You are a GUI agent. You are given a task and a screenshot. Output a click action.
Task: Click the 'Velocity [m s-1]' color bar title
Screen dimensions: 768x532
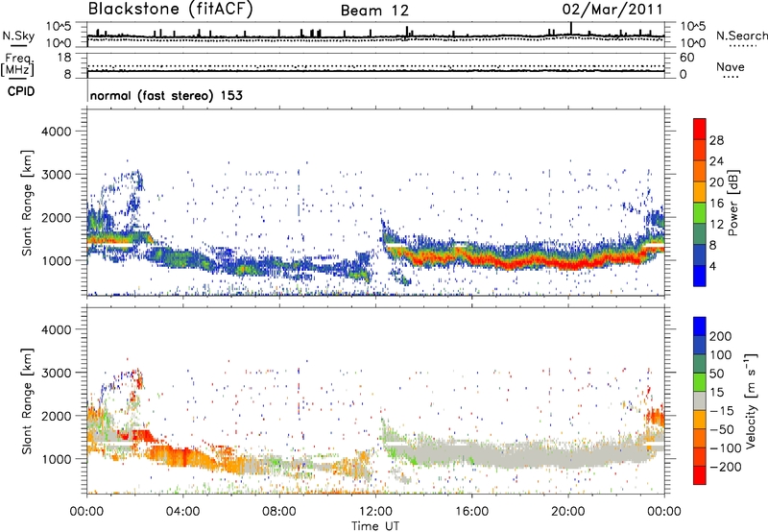tap(752, 401)
